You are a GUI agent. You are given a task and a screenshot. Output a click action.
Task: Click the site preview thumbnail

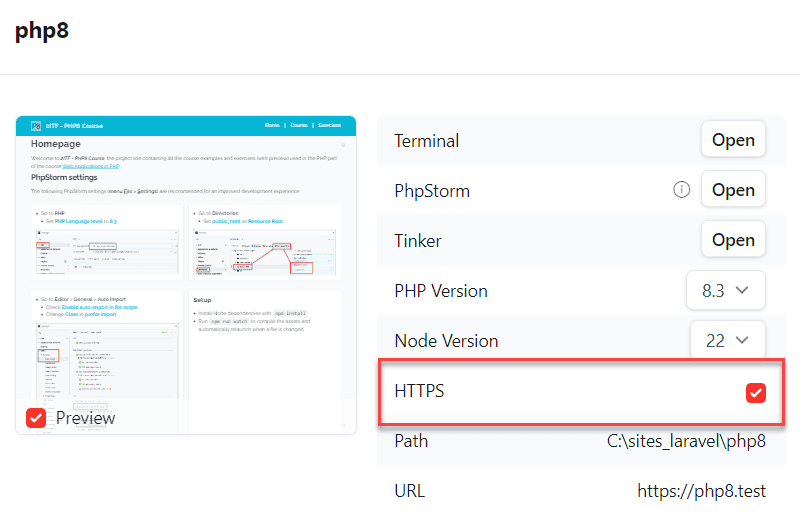(x=186, y=275)
